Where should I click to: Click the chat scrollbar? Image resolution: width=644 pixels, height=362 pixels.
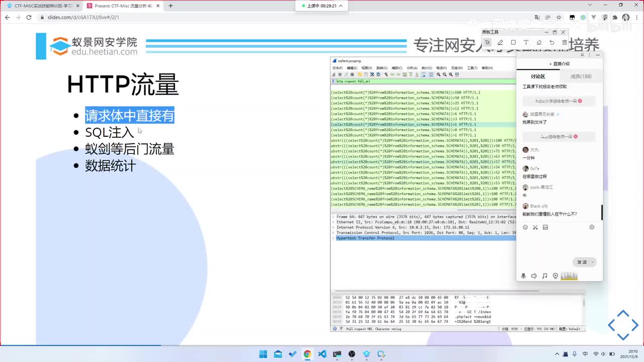[602, 212]
